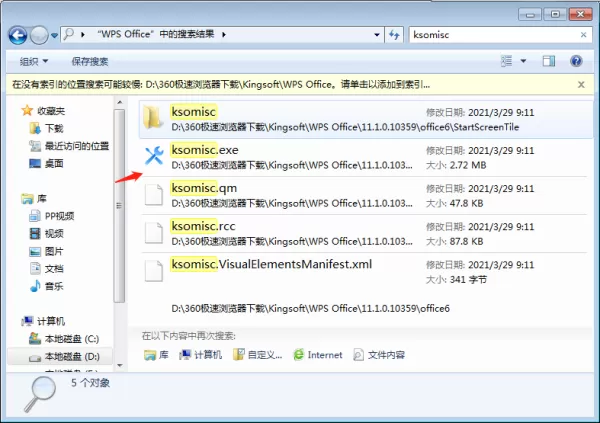This screenshot has width=600, height=423.
Task: Click the 341 字节 size text
Action: tap(468, 279)
